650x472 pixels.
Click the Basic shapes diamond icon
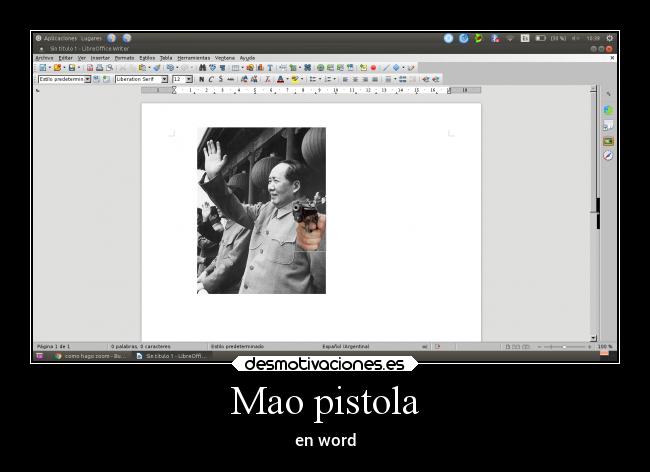396,68
